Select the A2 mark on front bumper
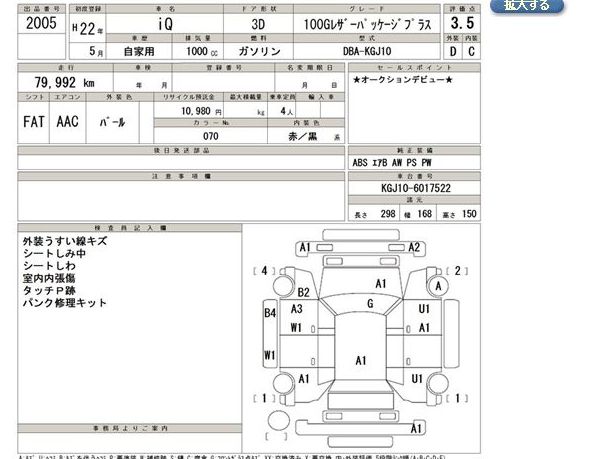This screenshot has height=459, width=600. (x=415, y=248)
